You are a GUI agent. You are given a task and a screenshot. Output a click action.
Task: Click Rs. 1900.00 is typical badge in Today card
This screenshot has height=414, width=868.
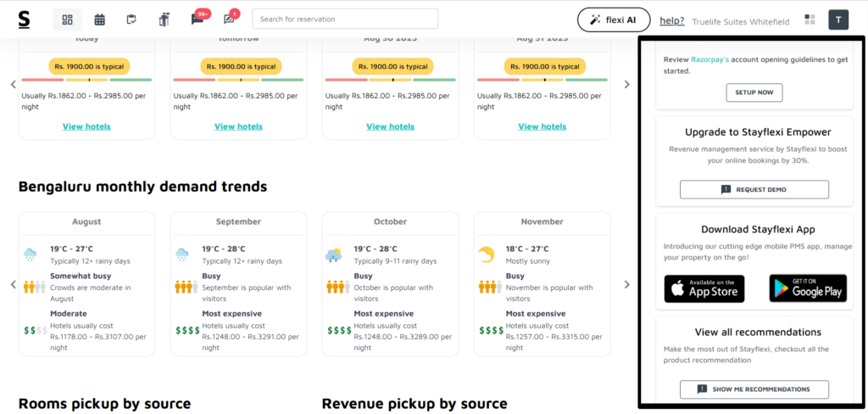tap(89, 66)
